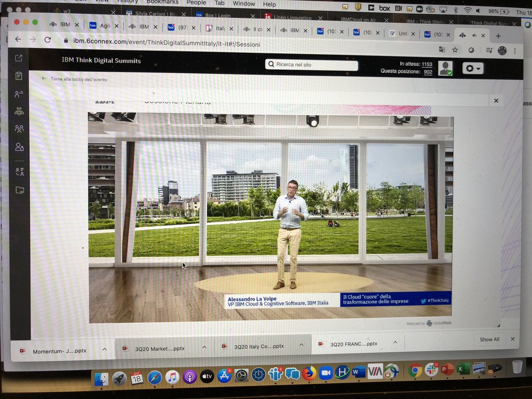Launch Firefox from the Dock
The image size is (532, 399).
click(x=309, y=373)
